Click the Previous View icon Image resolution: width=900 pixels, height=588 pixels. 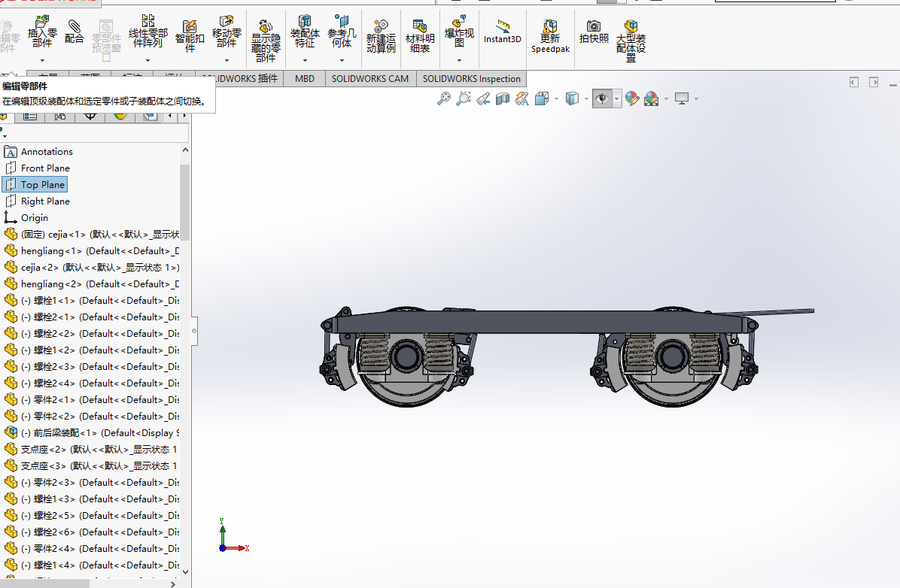(483, 99)
